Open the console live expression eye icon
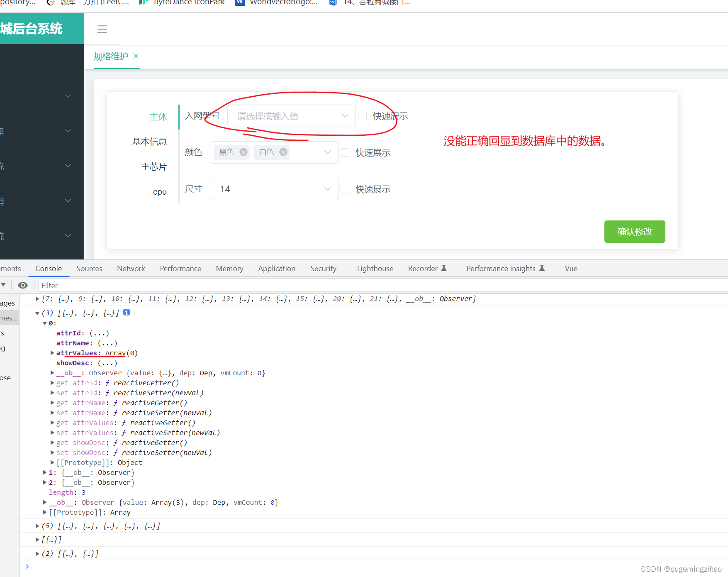728x577 pixels. pos(23,285)
